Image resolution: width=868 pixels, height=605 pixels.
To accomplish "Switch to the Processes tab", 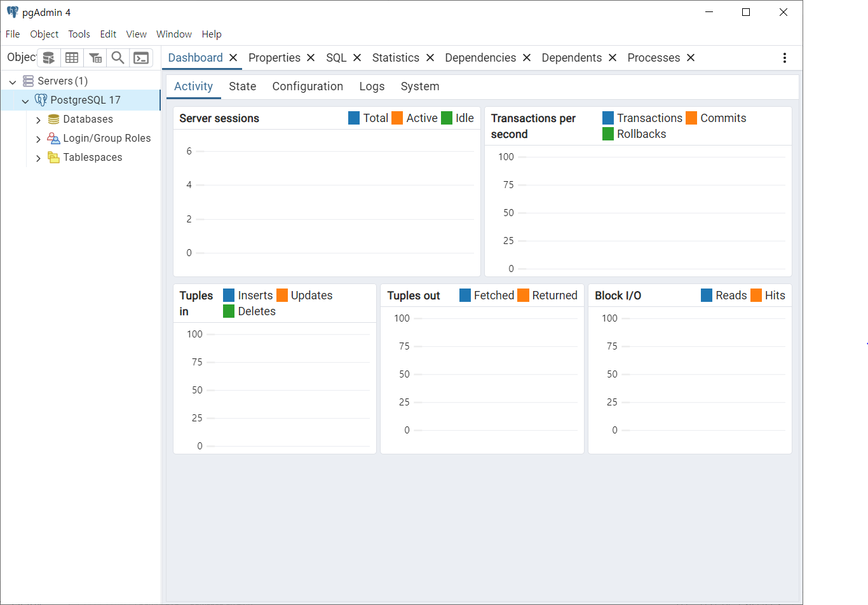I will pos(654,58).
